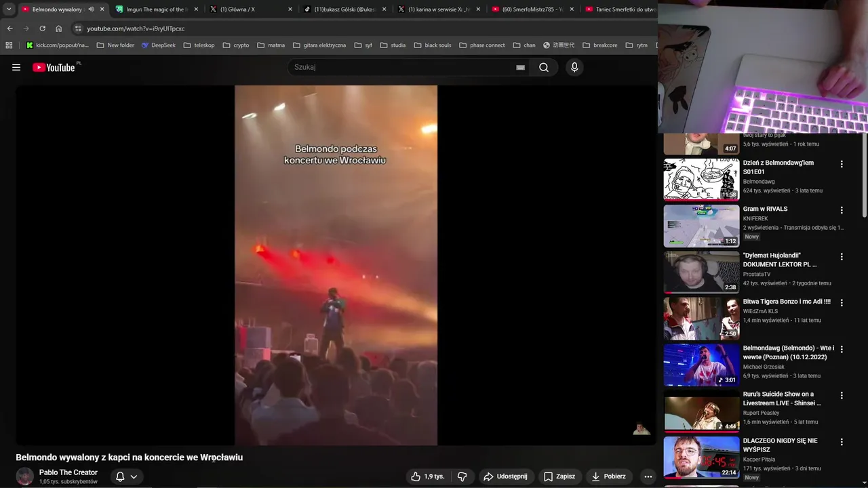
Task: Open the phase connect bookmark folder
Action: click(482, 45)
